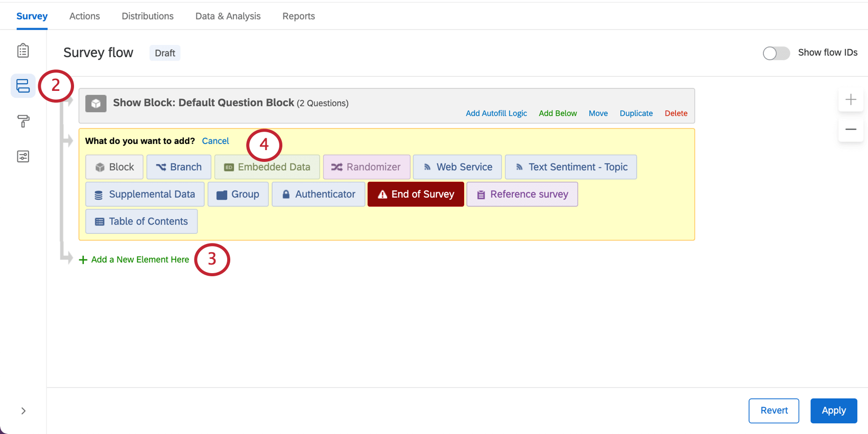Click the Move link on the block
This screenshot has width=868, height=434.
[x=598, y=113]
